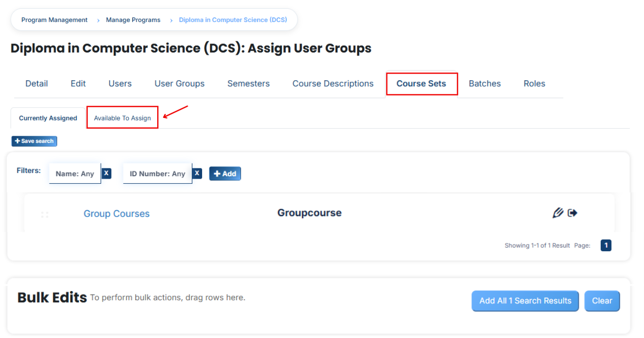Remove the Name: Any filter
644x338 pixels.
pyautogui.click(x=106, y=173)
